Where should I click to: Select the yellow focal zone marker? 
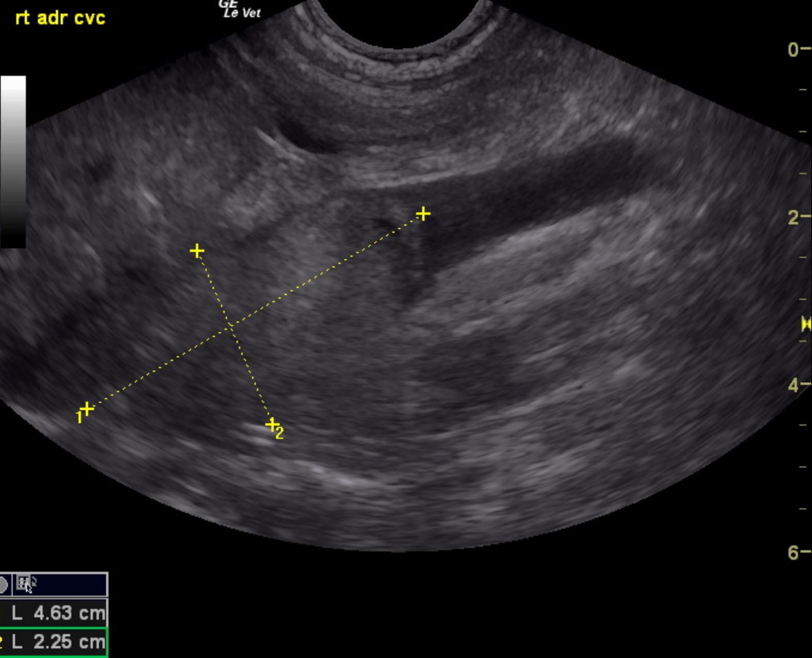tap(806, 324)
